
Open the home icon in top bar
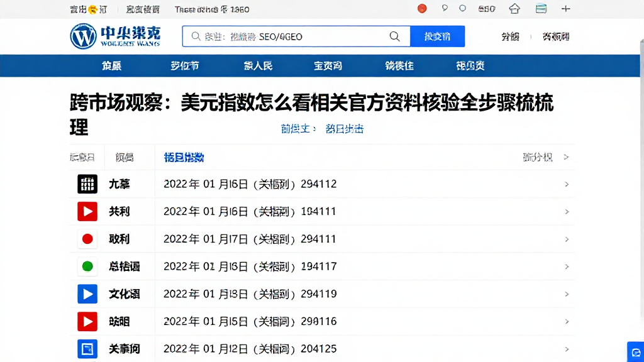pyautogui.click(x=514, y=9)
